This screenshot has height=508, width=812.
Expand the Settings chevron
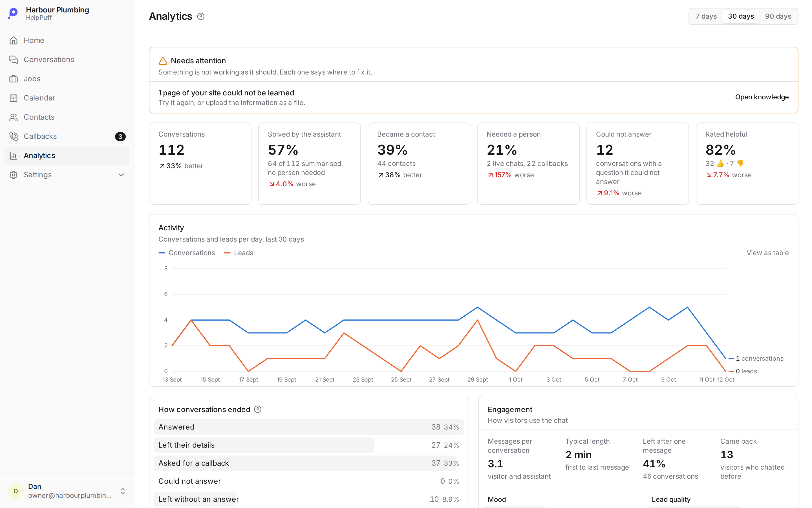coord(121,175)
